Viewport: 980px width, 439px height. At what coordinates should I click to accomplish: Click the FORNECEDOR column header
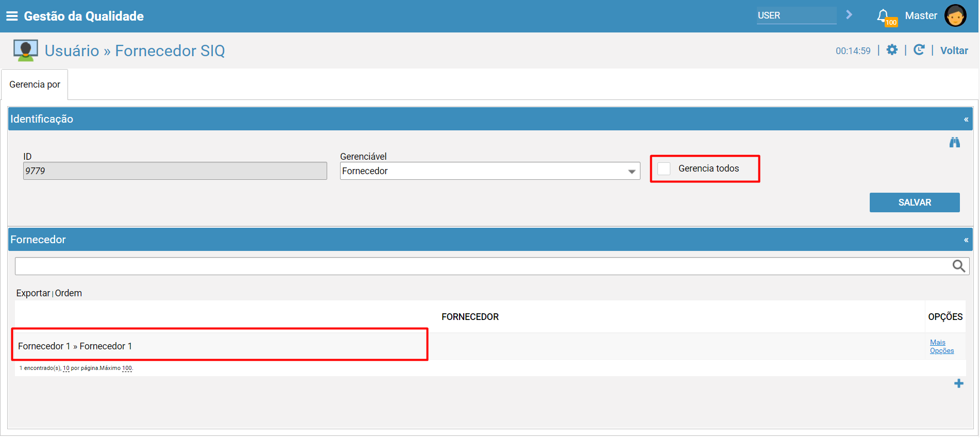pyautogui.click(x=470, y=317)
